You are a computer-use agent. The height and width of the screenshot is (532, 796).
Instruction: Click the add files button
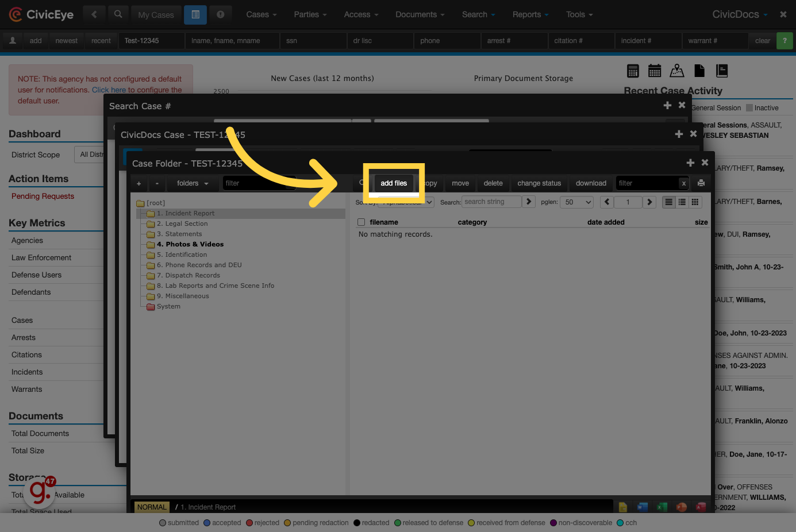coord(394,183)
